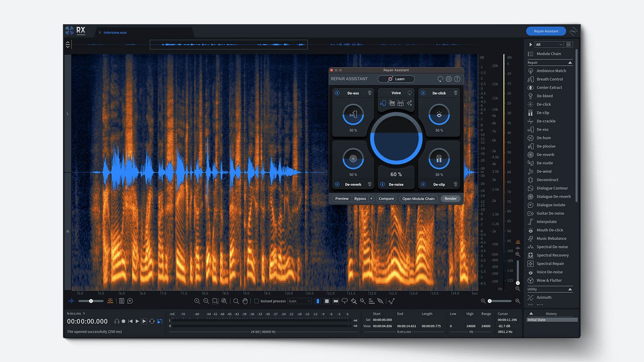Collapse the Repair section in the sidebar

click(x=570, y=62)
